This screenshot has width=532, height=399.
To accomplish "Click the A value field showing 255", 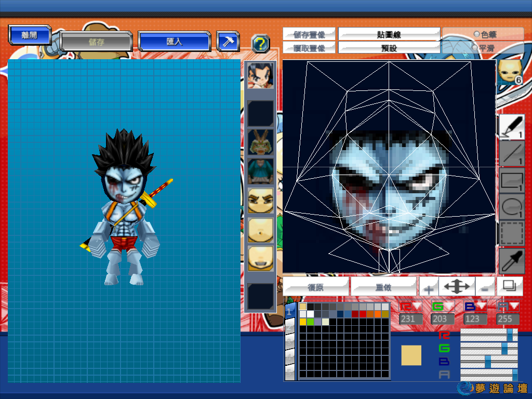I will tap(508, 319).
